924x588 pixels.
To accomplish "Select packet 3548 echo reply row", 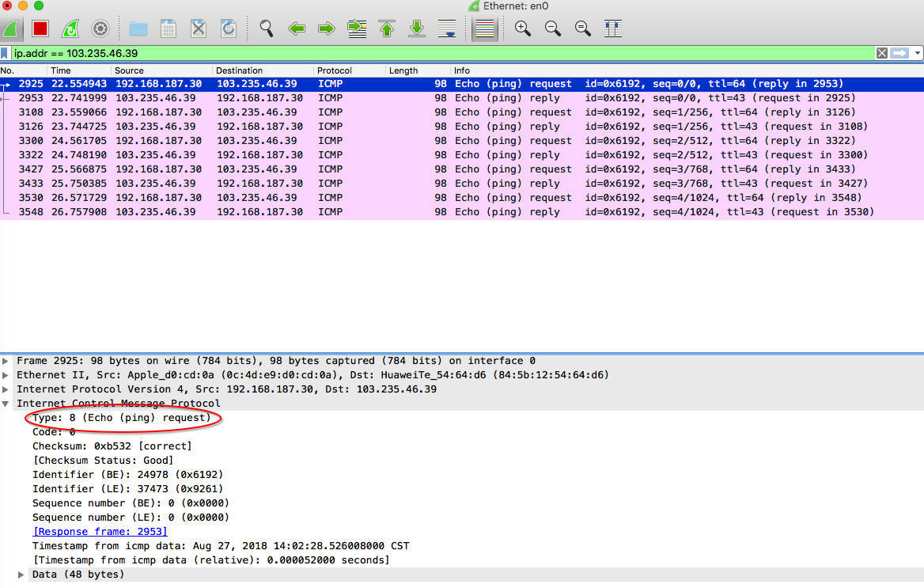I will (x=462, y=212).
